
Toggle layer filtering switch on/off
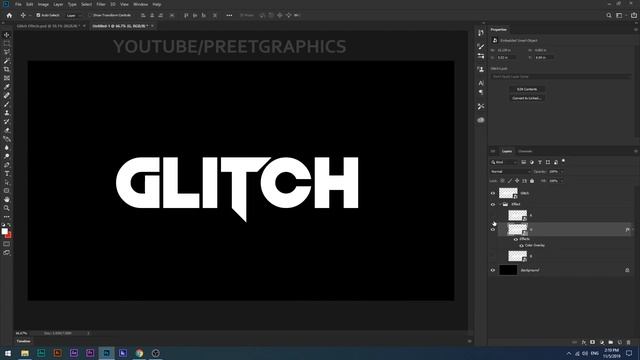coord(563,161)
